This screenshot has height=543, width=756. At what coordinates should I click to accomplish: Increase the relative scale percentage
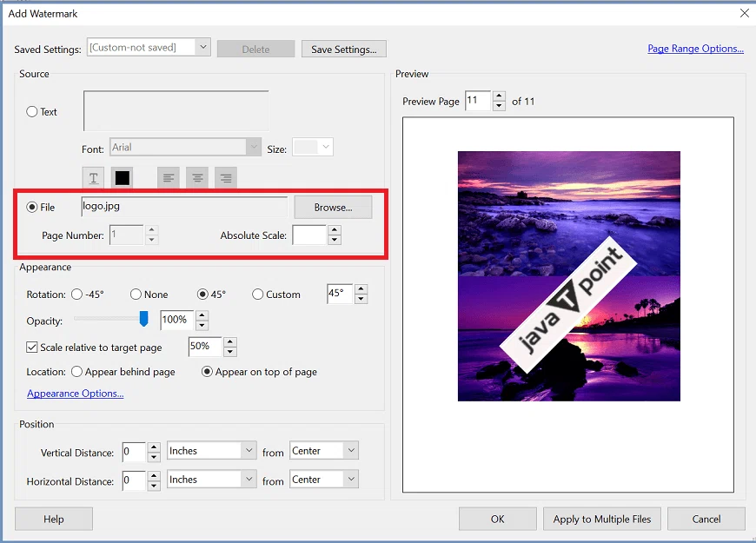point(230,342)
